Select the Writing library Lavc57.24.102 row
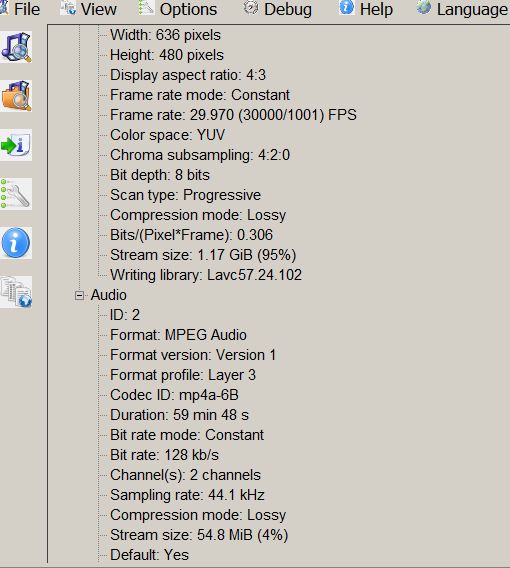 (x=206, y=275)
